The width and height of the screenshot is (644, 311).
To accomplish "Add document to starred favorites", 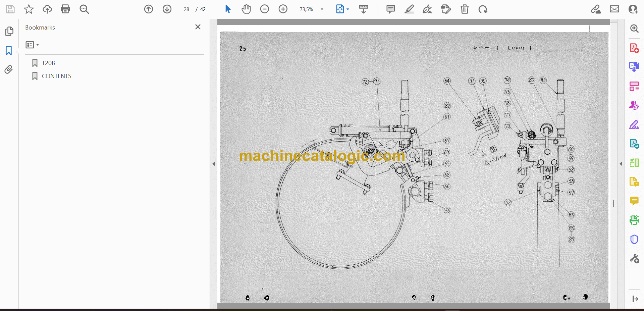I will (x=29, y=9).
